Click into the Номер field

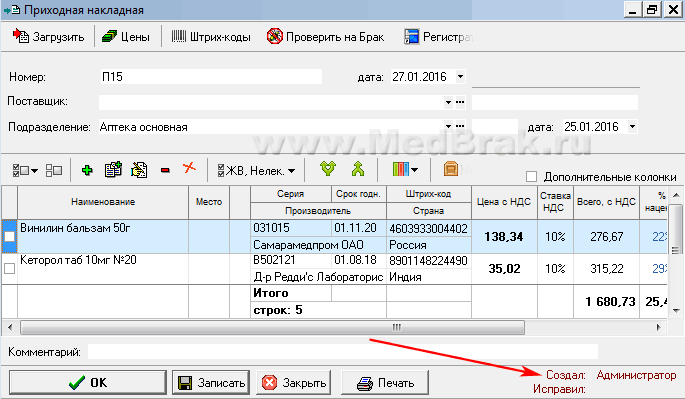point(211,76)
